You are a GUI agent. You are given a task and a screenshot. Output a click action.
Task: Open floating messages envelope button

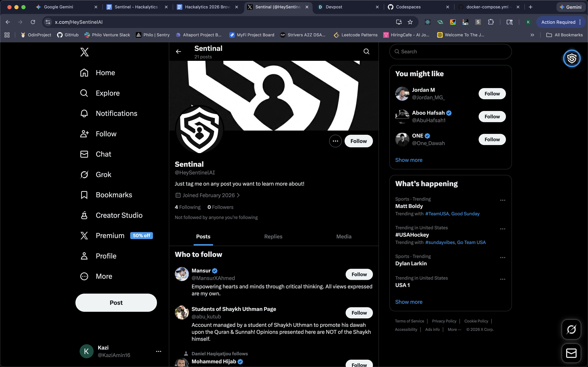571,353
